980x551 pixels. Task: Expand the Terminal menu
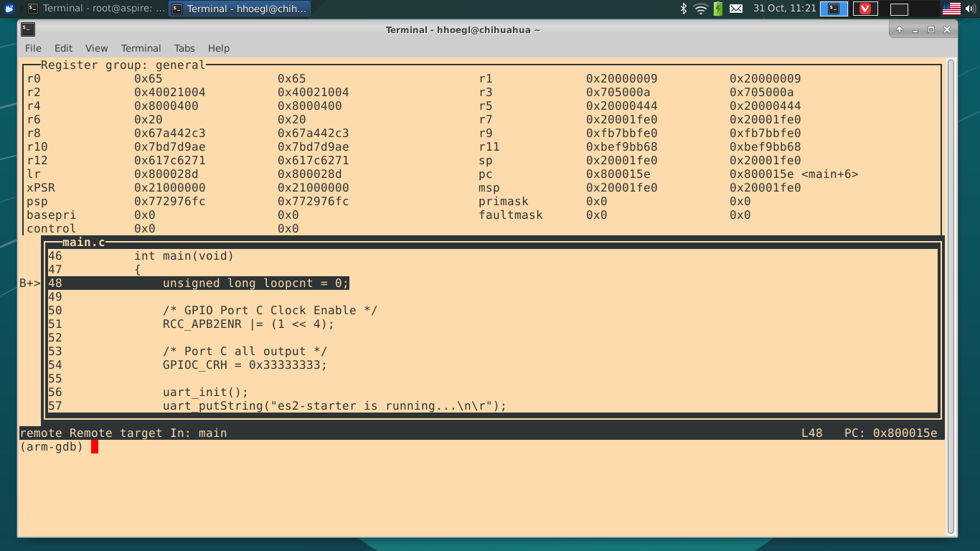(x=141, y=48)
